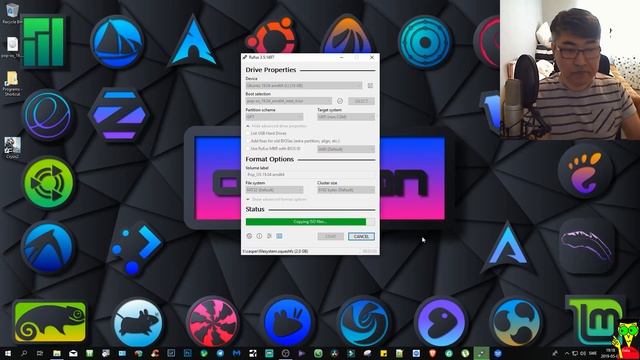This screenshot has height=360, width=640.
Task: Click the status bar filesystem.squashfs text
Action: click(x=275, y=251)
